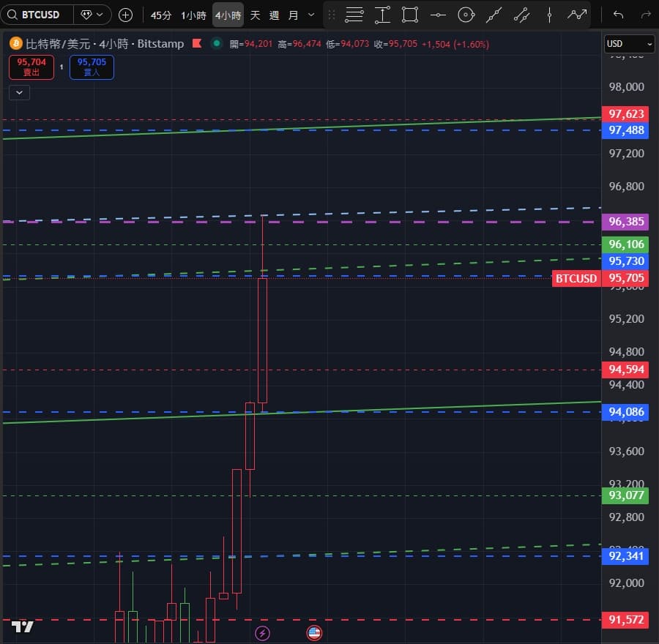This screenshot has height=644, width=659.
Task: Click the 95,704 賣出 sell button
Action: (x=31, y=67)
